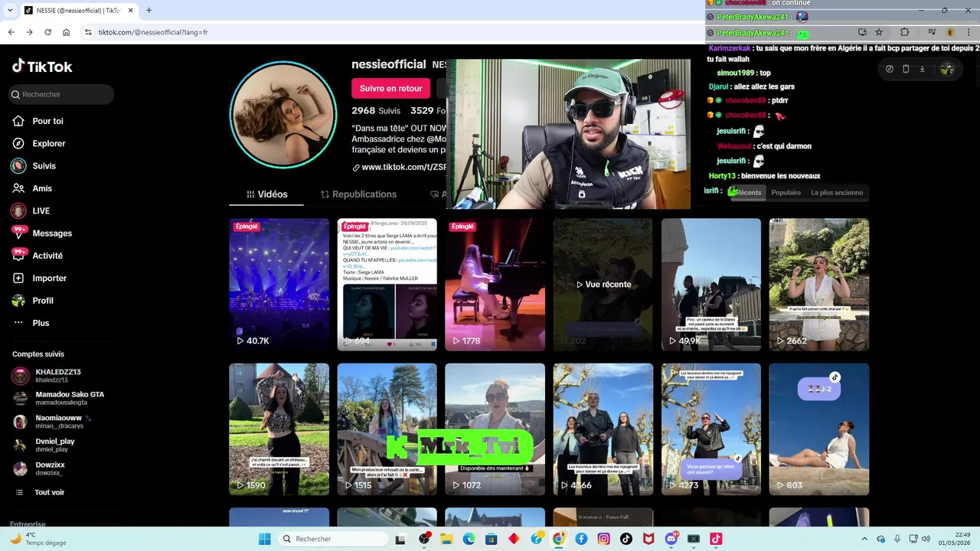This screenshot has height=551, width=980.
Task: Open Instagram from the taskbar
Action: click(x=603, y=539)
